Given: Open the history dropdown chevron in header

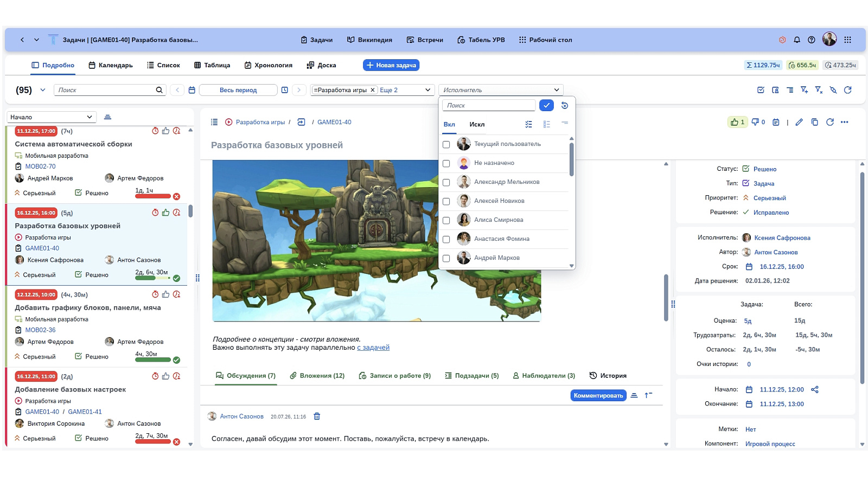Looking at the screenshot, I should tap(36, 40).
